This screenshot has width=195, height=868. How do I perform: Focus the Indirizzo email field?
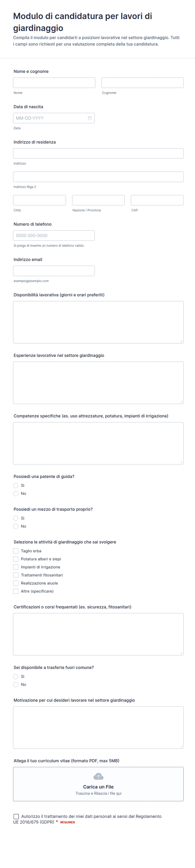click(x=54, y=271)
